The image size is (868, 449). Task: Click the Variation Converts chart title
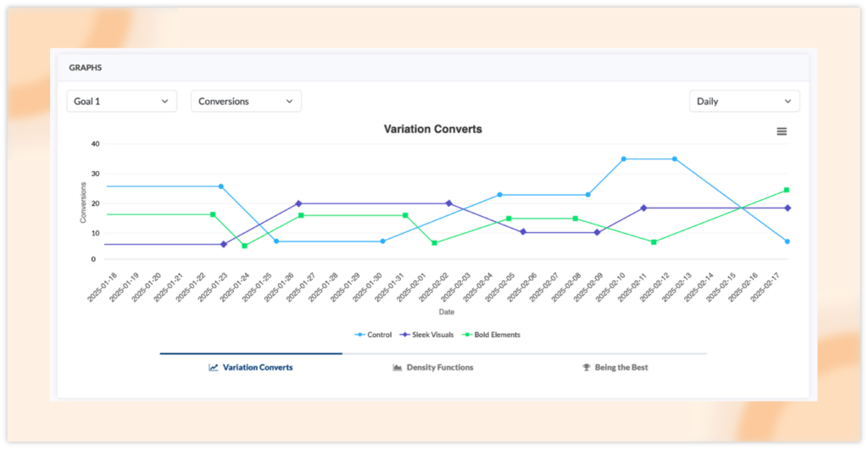pos(433,129)
